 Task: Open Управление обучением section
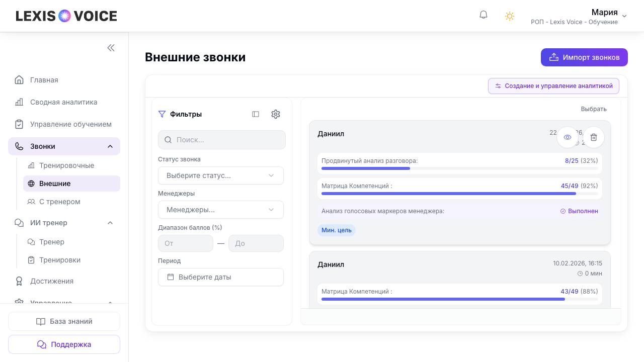pyautogui.click(x=64, y=124)
